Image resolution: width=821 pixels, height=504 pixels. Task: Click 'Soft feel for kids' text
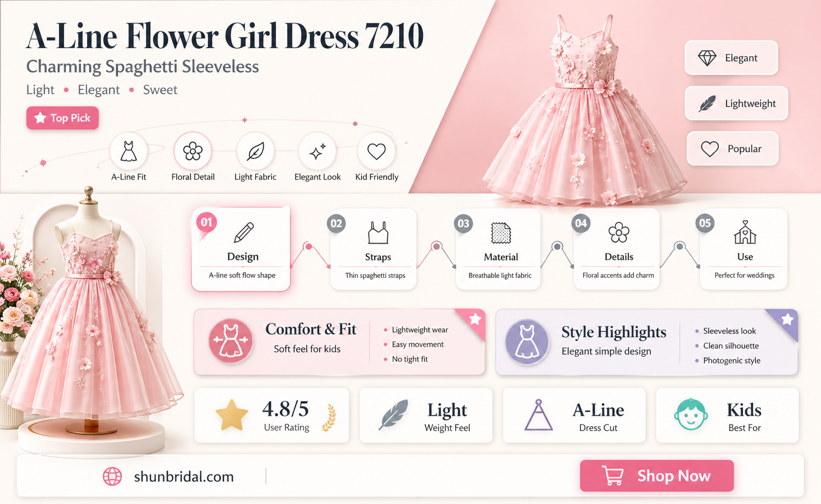pos(307,349)
